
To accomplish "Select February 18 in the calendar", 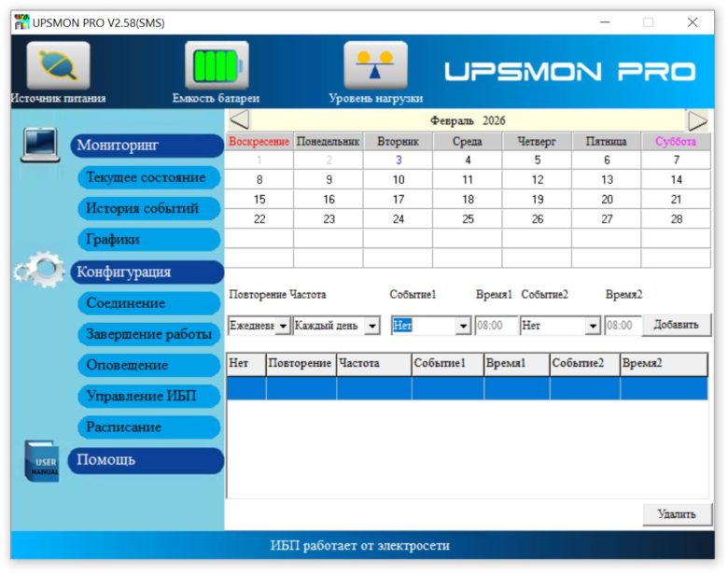I will 468,200.
